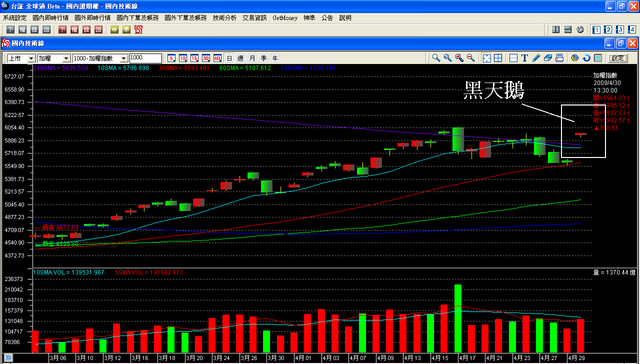640x364 pixels.
Task: Select the 日 daily period button
Action: [229, 58]
